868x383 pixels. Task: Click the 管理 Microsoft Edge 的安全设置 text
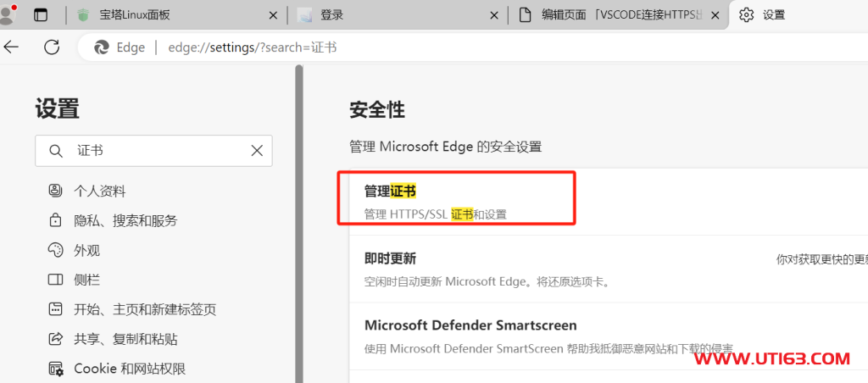click(445, 147)
